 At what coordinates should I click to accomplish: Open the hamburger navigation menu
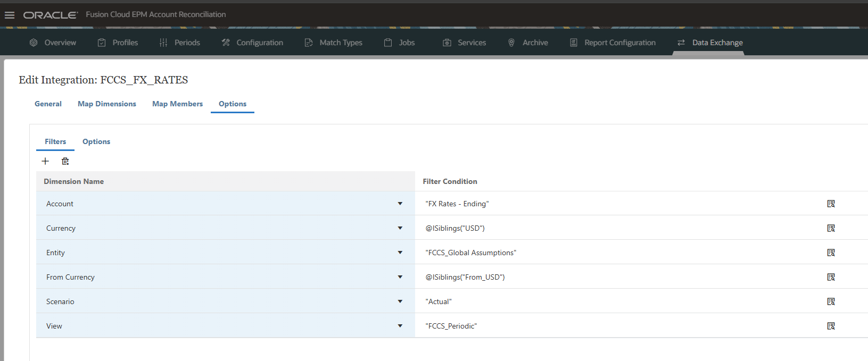tap(10, 15)
